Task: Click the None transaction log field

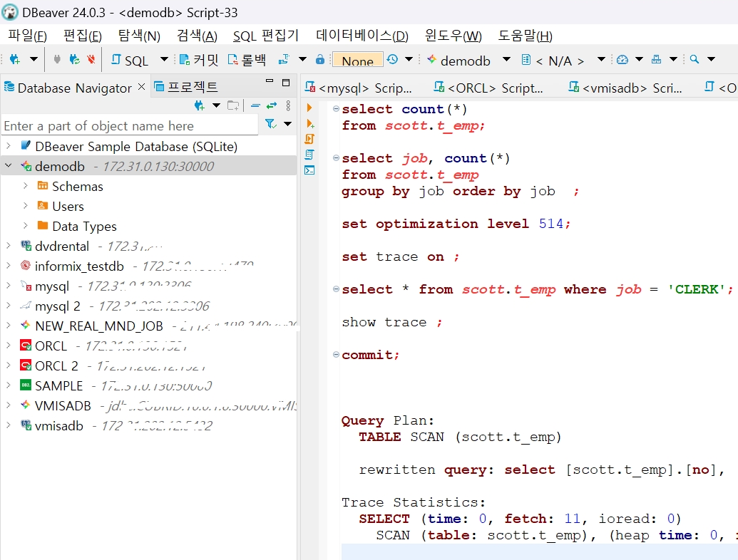Action: click(x=358, y=60)
